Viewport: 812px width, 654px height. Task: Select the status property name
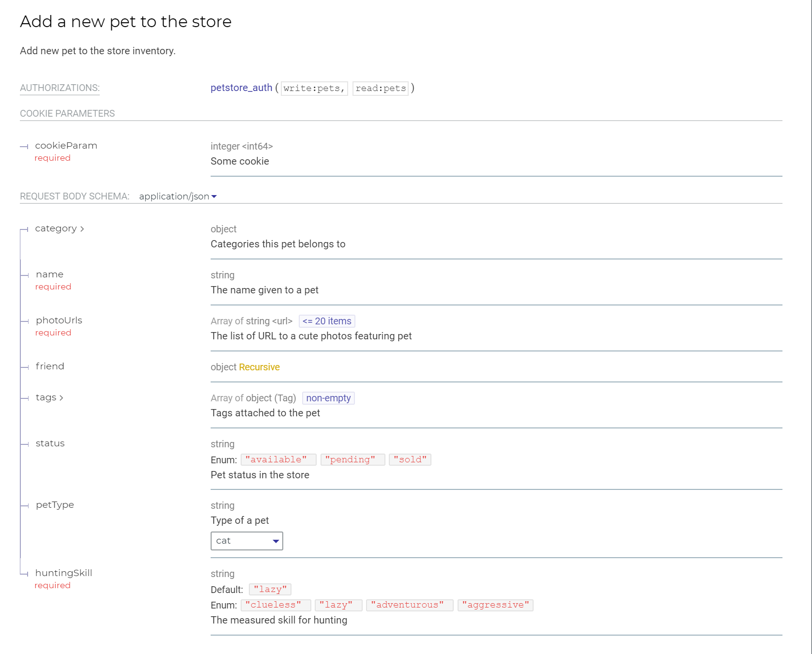(x=50, y=443)
